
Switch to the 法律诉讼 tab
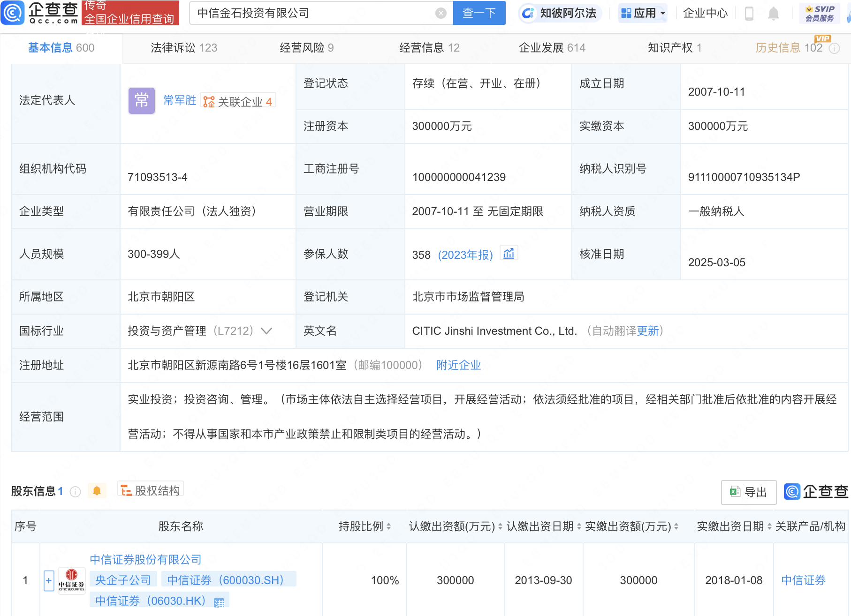(184, 48)
